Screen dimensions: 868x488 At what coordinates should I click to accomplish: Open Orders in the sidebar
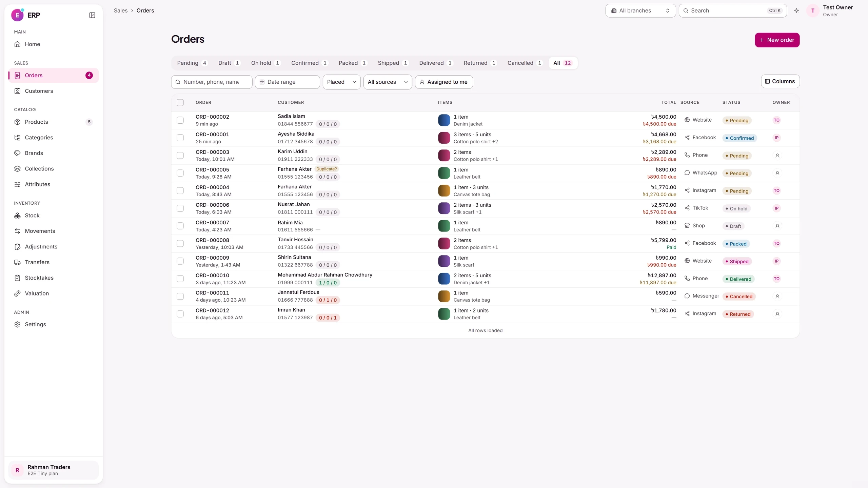(54, 75)
